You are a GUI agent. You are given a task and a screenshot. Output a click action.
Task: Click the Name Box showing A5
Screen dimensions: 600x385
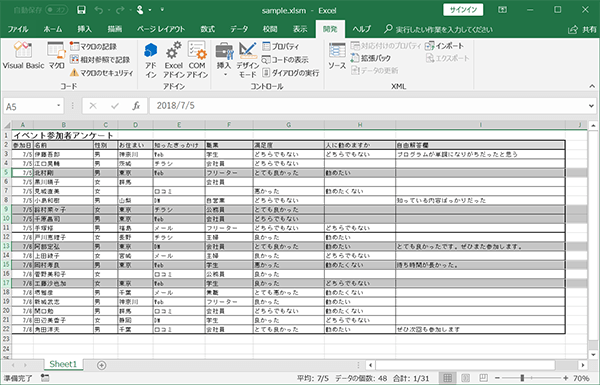(x=30, y=106)
